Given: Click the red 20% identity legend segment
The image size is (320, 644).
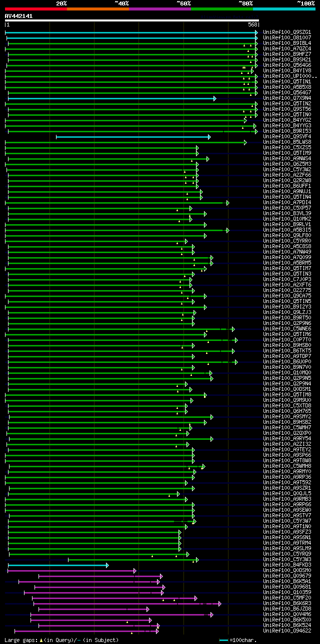Looking at the screenshot, I should pyautogui.click(x=36, y=9).
